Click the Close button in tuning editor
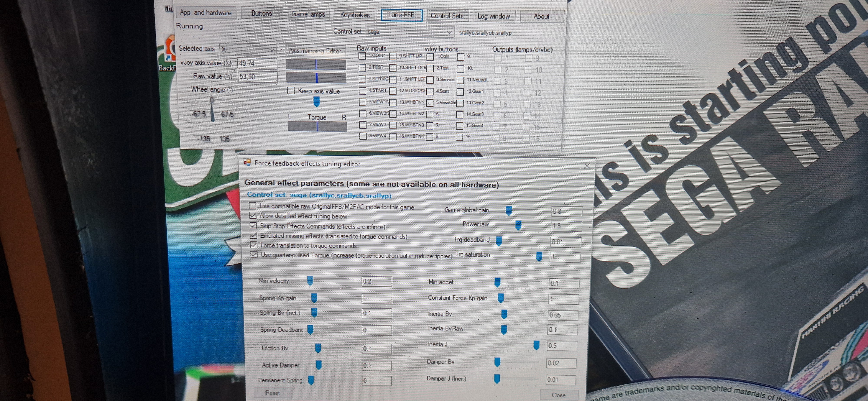The height and width of the screenshot is (401, 868). [x=559, y=395]
